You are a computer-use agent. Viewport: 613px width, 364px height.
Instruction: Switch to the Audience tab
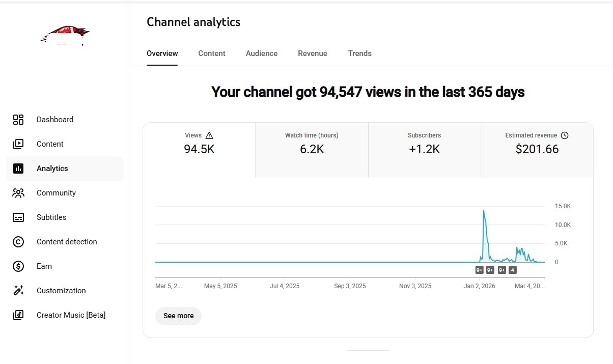pos(262,53)
